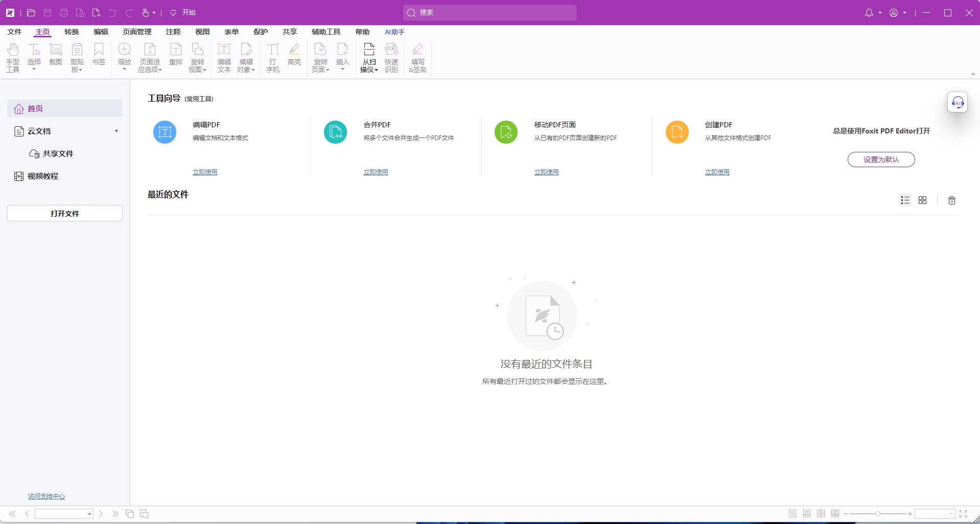
Task: Open the Clipboard (剪贴板) tool
Action: click(77, 57)
